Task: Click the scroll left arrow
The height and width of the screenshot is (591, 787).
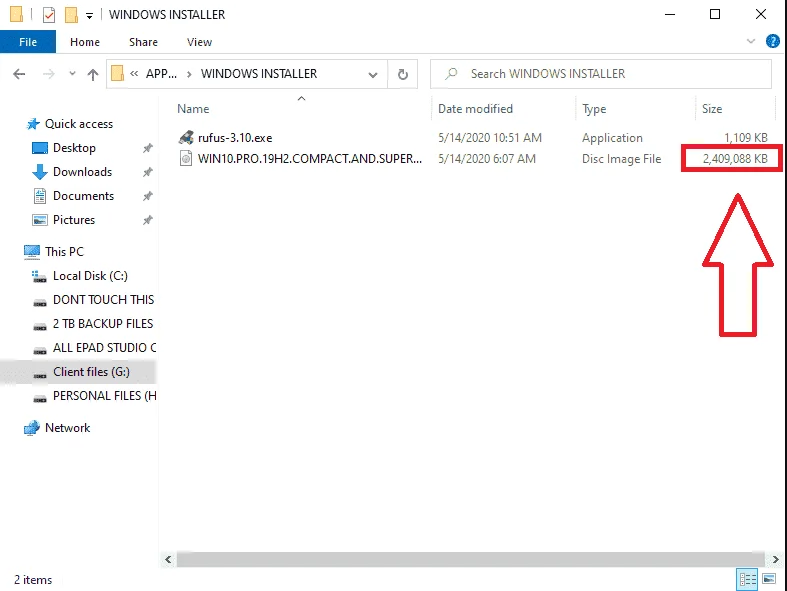Action: point(168,559)
